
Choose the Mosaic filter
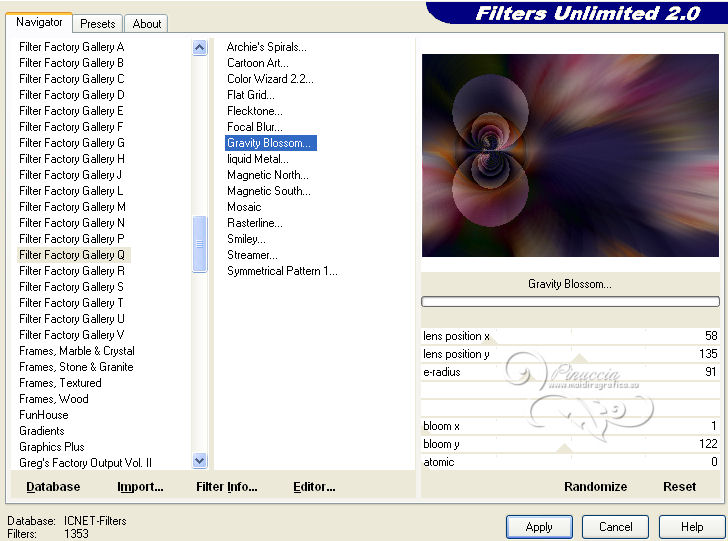coord(244,207)
